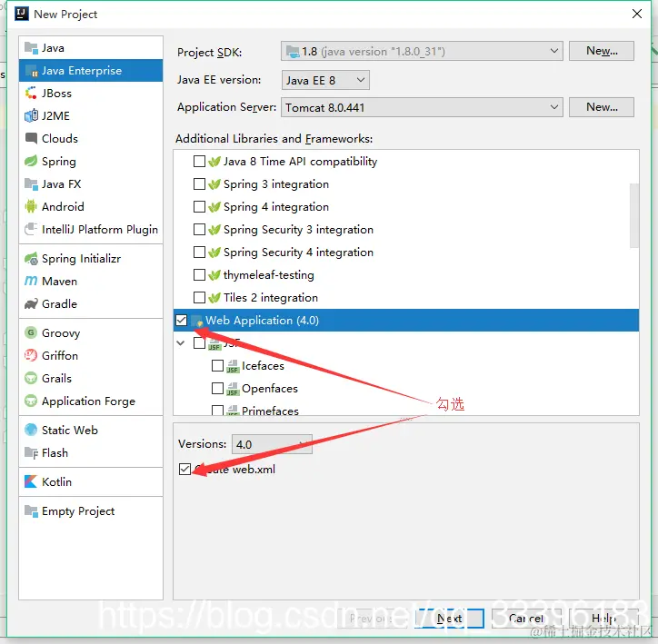Choose the Grails icon

click(31, 378)
